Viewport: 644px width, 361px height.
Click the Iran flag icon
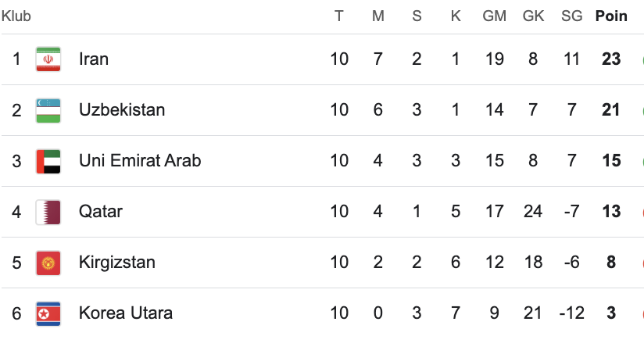[48, 59]
